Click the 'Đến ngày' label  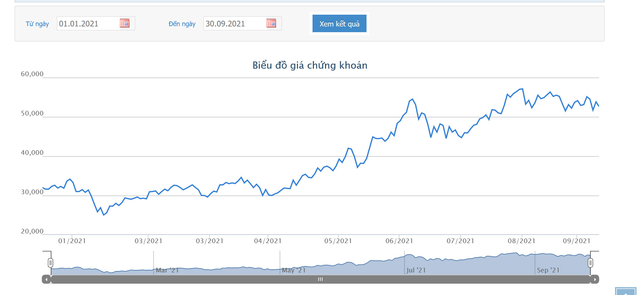[182, 24]
